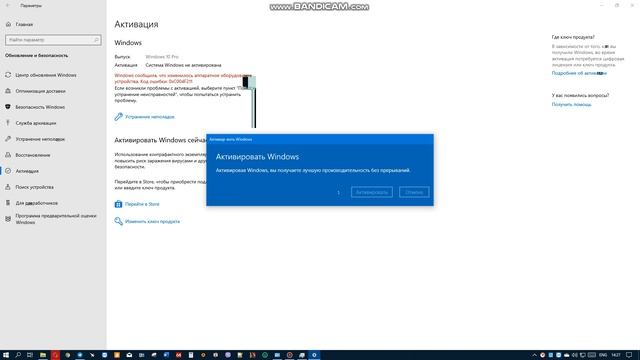Click OneDrive cloud tray icon
Viewport: 640px width, 360px height.
click(x=567, y=355)
